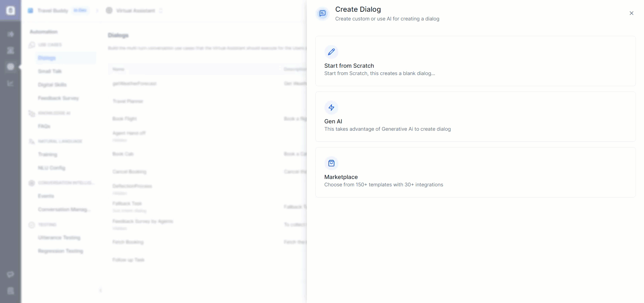
Task: Navigate to Utterance Testing
Action: click(x=59, y=238)
